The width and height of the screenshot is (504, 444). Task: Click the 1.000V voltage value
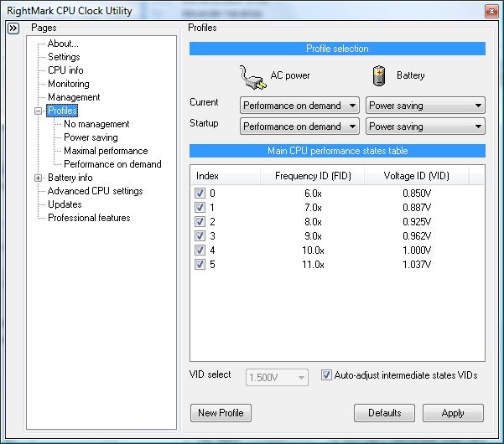coord(417,250)
